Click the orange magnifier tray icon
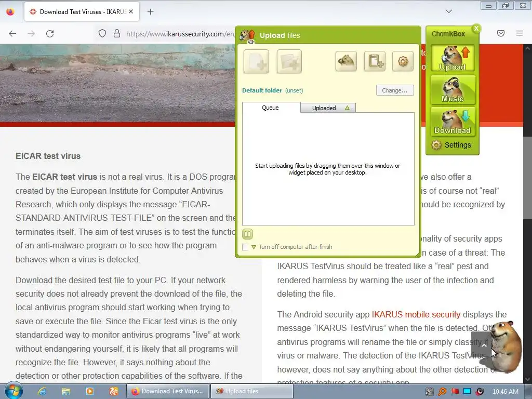Image resolution: width=532 pixels, height=399 pixels. tap(442, 392)
